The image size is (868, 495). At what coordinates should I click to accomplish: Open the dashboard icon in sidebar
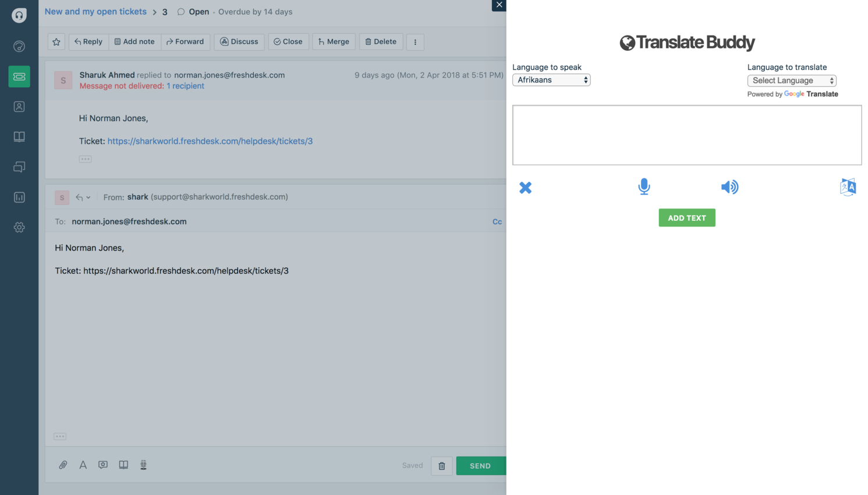point(19,46)
